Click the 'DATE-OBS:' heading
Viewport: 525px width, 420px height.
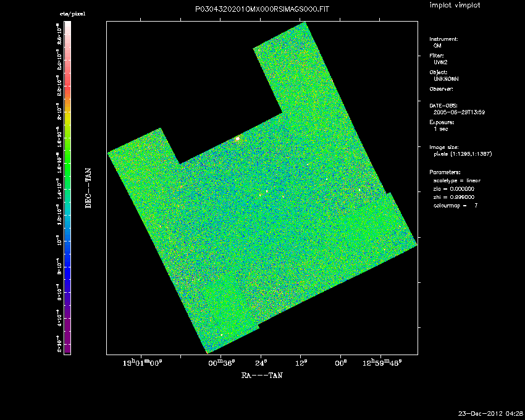coord(443,106)
